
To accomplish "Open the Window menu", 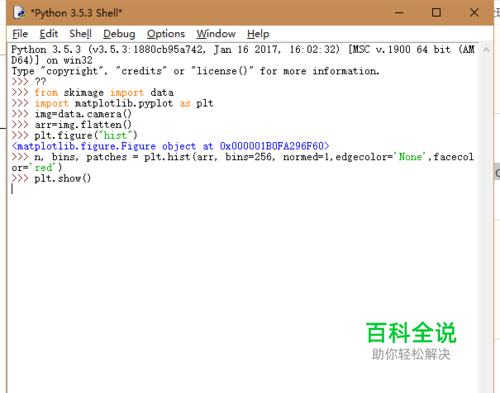I will click(216, 34).
